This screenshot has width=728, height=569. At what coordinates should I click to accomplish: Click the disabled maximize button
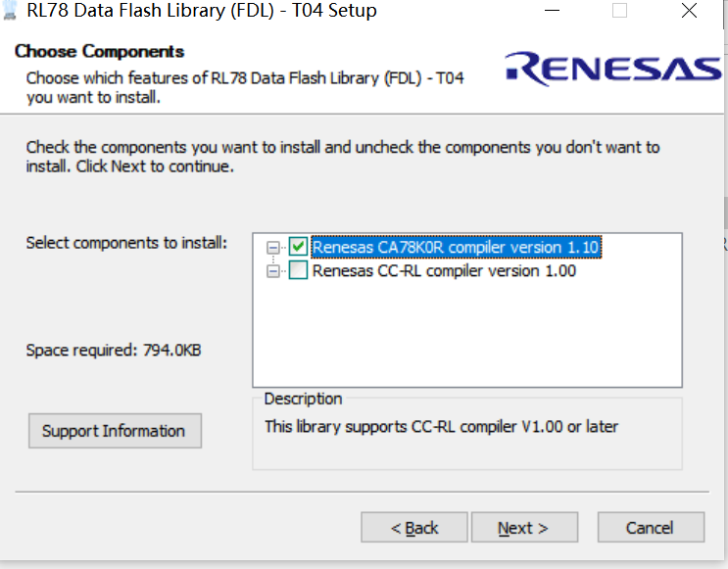[619, 10]
